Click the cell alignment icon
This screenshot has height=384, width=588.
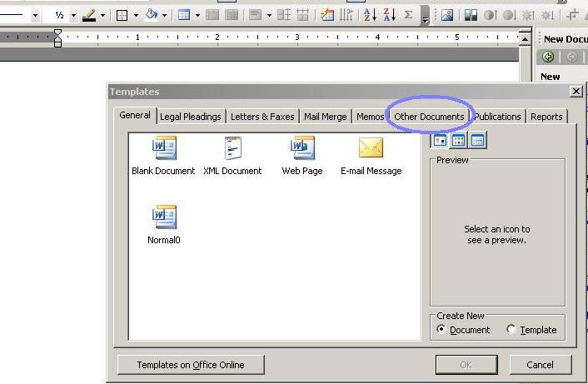(255, 15)
